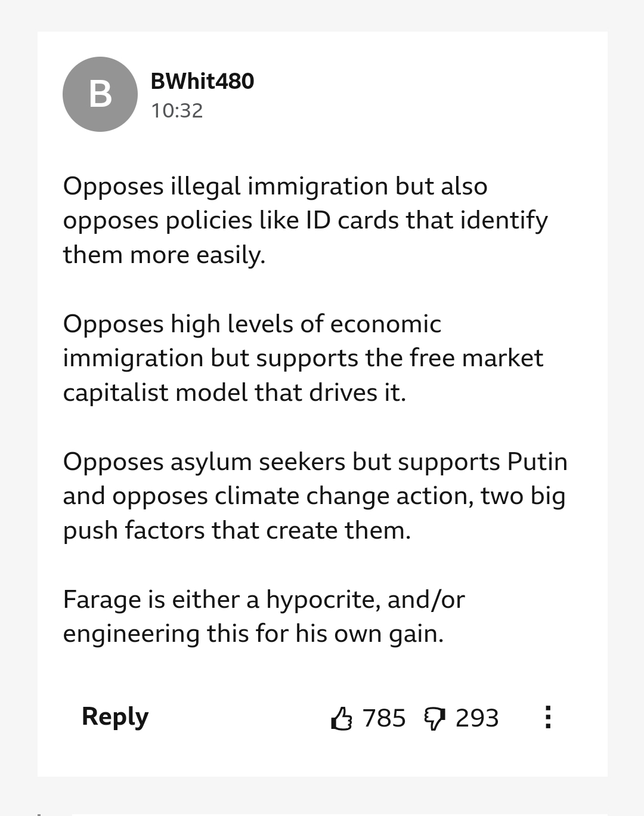Open the three-dot more options menu
The width and height of the screenshot is (644, 816).
pyautogui.click(x=547, y=717)
